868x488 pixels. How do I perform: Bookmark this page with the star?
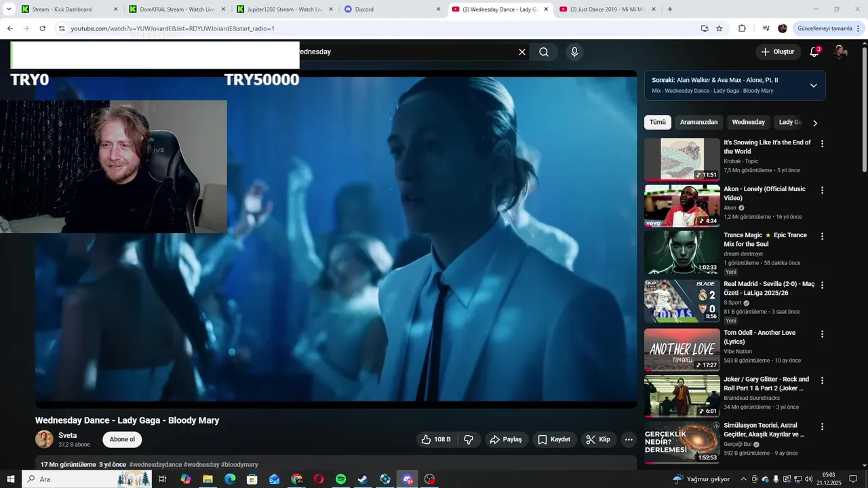click(x=719, y=28)
